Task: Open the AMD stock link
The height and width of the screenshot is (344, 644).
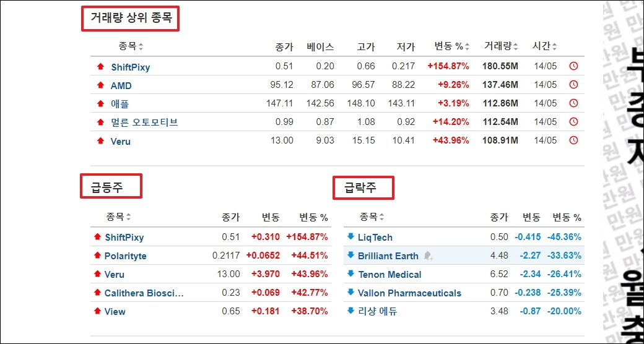Action: pyautogui.click(x=121, y=86)
